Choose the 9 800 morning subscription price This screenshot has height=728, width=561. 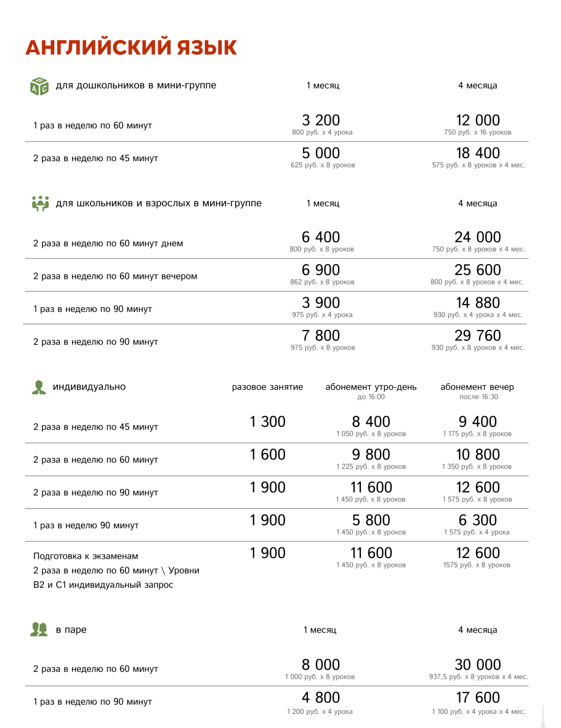[x=370, y=455]
